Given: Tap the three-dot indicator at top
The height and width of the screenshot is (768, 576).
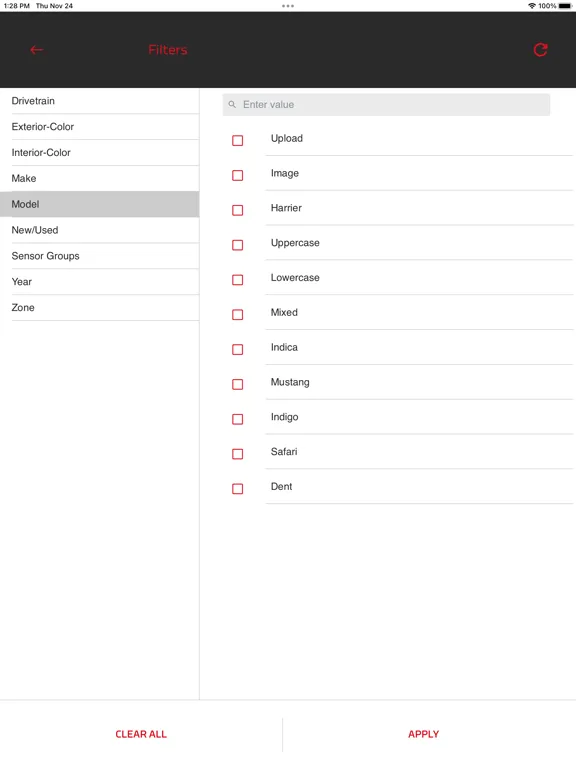Looking at the screenshot, I should point(288,6).
